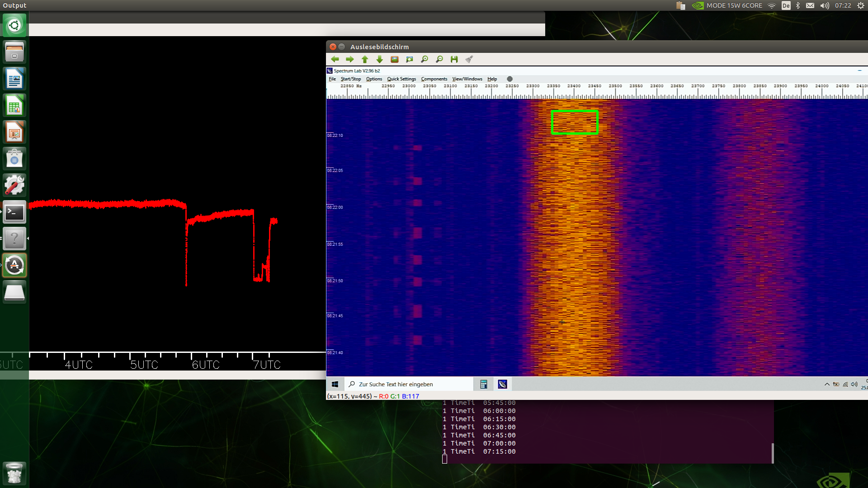Click the clipboard indicator in top panel
Image resolution: width=868 pixels, height=488 pixels.
click(x=680, y=5)
